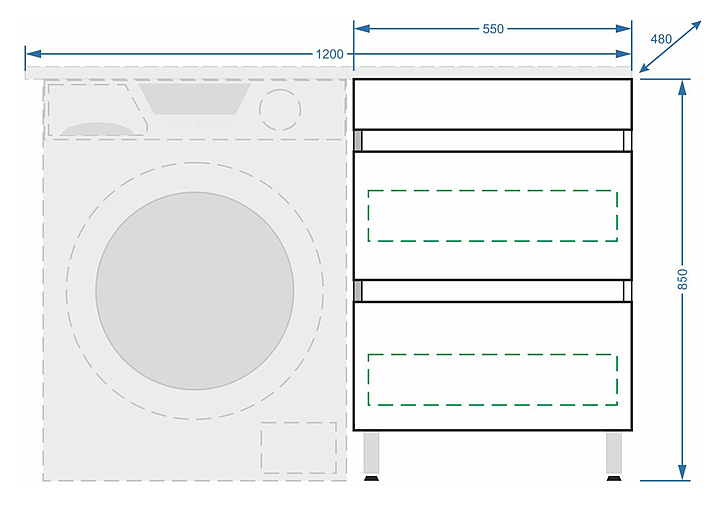Click the 480 depth dimension label
Screen dimensions: 720x505
pos(661,39)
